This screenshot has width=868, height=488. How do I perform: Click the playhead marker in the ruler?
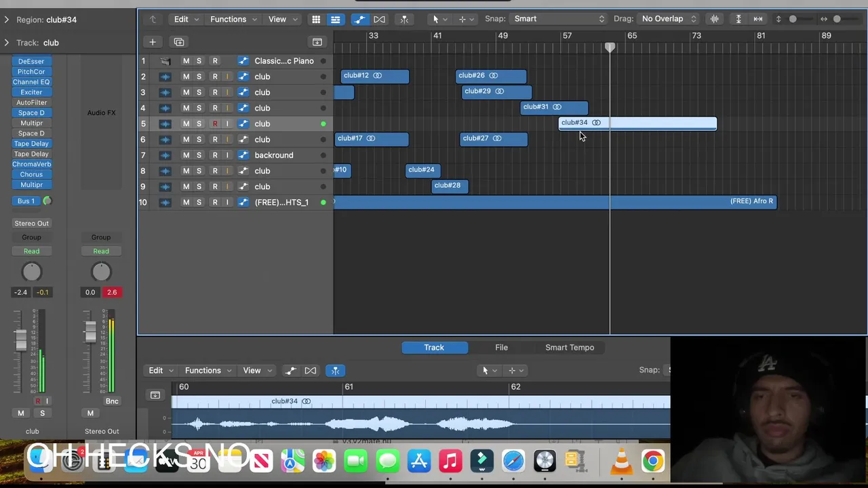(610, 47)
